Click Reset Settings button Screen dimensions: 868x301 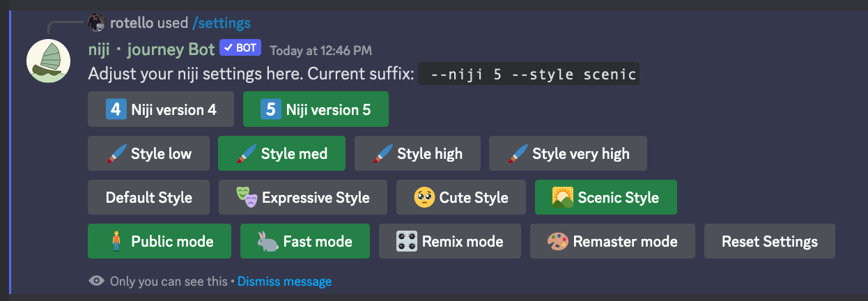click(770, 241)
